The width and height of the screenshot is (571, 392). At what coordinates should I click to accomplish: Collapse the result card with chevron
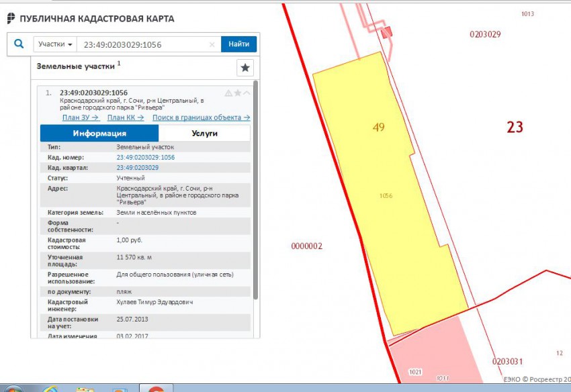pyautogui.click(x=247, y=93)
